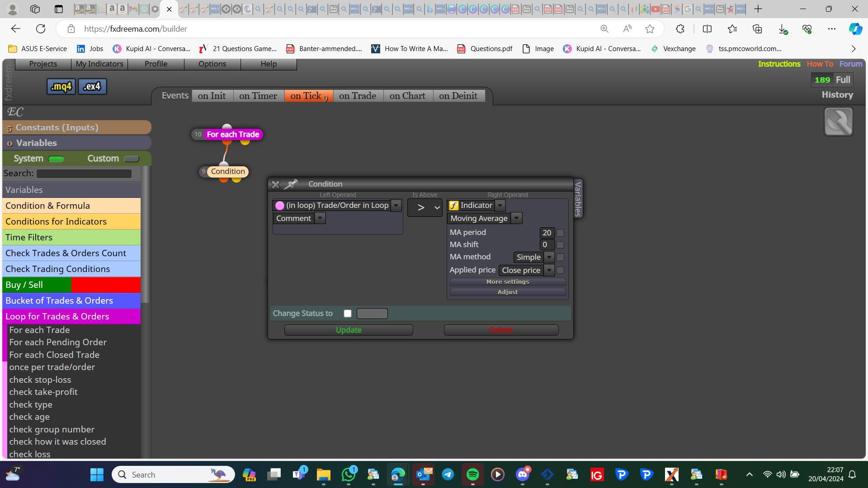Expand the Variables section header

[x=77, y=143]
